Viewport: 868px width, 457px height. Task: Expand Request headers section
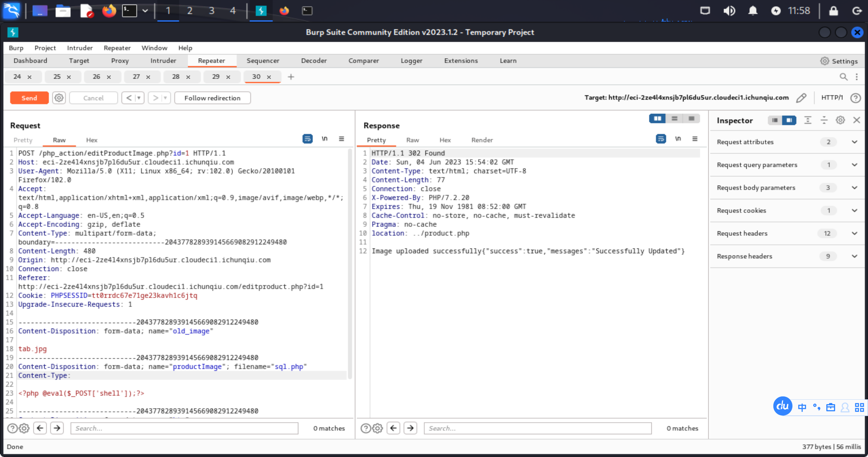click(854, 233)
